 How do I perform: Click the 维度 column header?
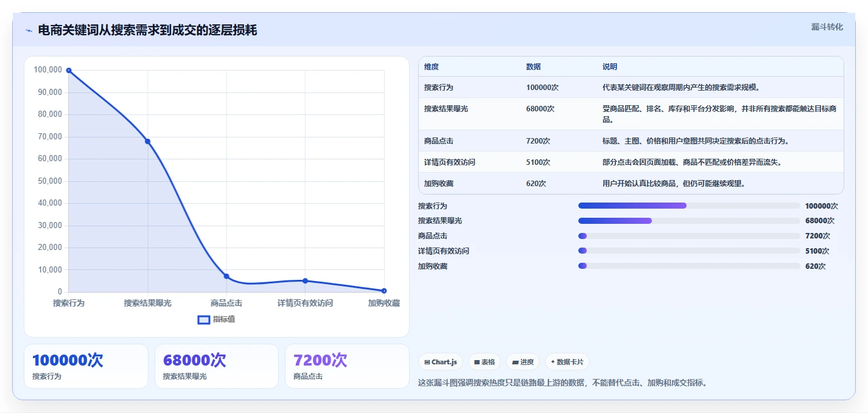pyautogui.click(x=432, y=67)
